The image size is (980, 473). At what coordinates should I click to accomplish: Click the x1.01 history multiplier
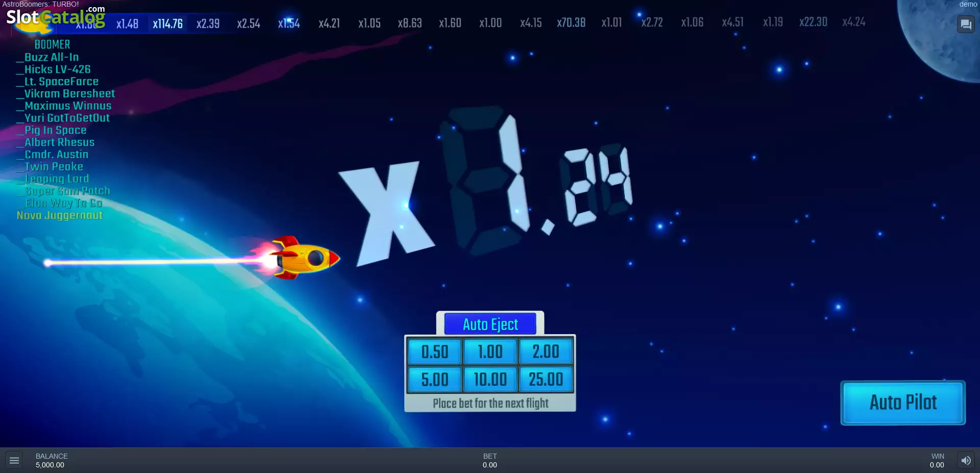click(611, 23)
